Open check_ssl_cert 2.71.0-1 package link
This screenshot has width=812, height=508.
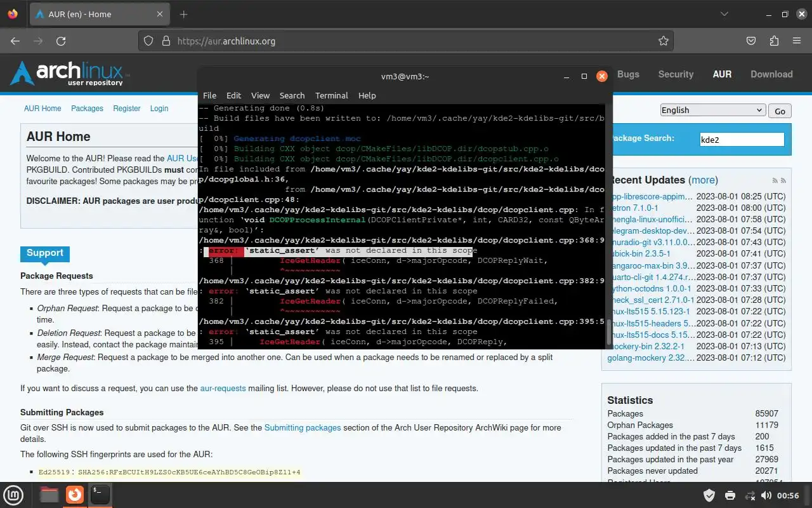[x=651, y=299]
